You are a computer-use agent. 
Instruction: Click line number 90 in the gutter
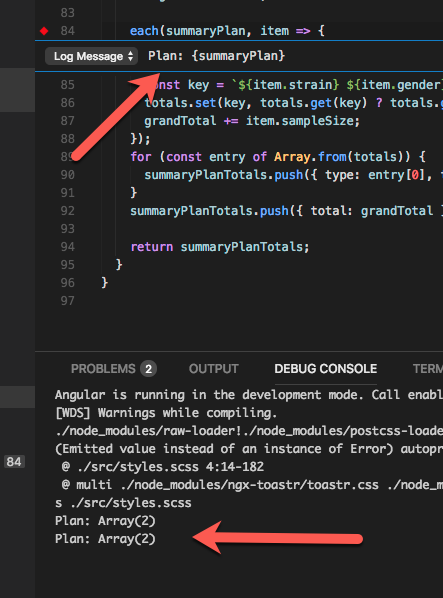pyautogui.click(x=67, y=175)
